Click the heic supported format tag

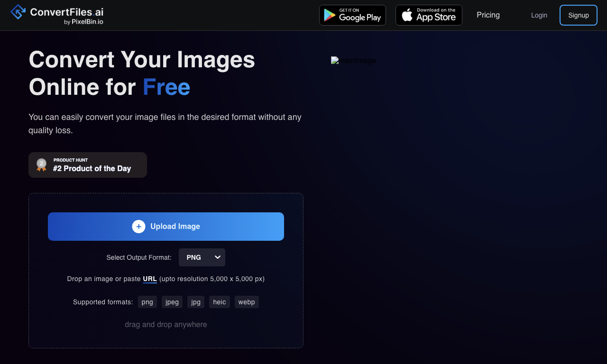[x=220, y=302]
